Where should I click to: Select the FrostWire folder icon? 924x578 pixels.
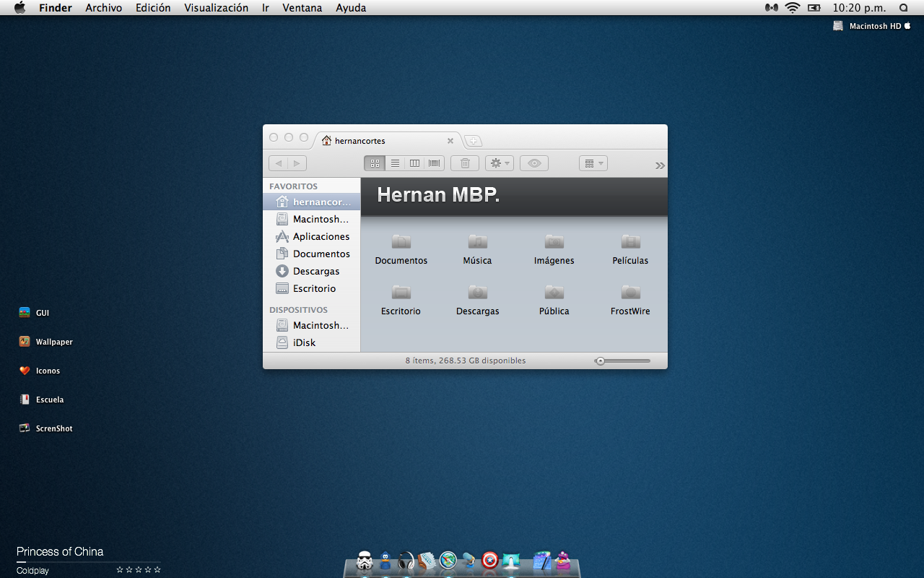(x=631, y=292)
